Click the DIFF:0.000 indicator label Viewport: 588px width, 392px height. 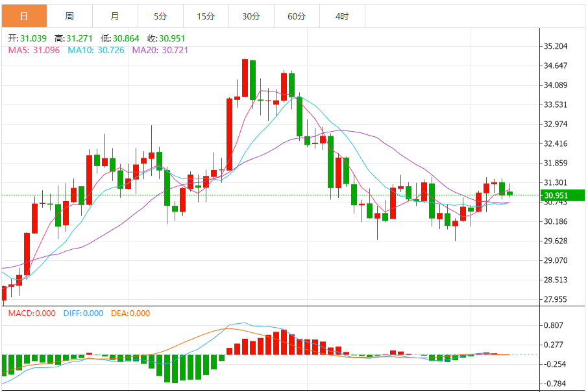coord(83,313)
